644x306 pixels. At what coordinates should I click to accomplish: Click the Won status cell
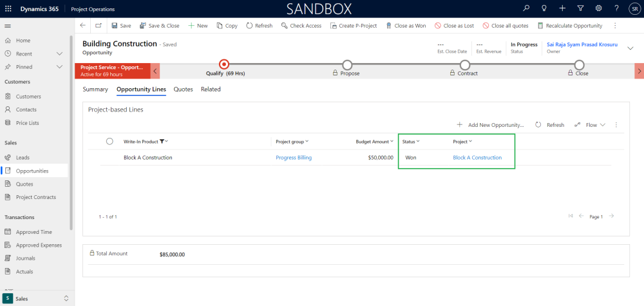[x=411, y=157]
